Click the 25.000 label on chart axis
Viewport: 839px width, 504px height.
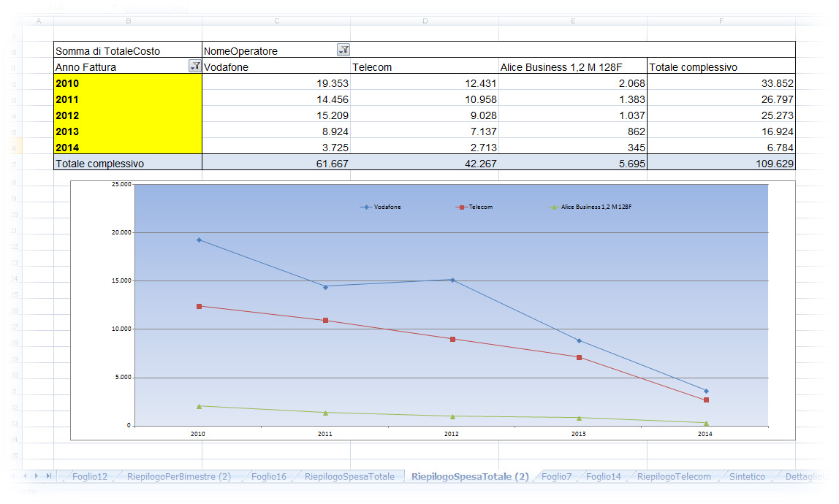click(x=121, y=184)
